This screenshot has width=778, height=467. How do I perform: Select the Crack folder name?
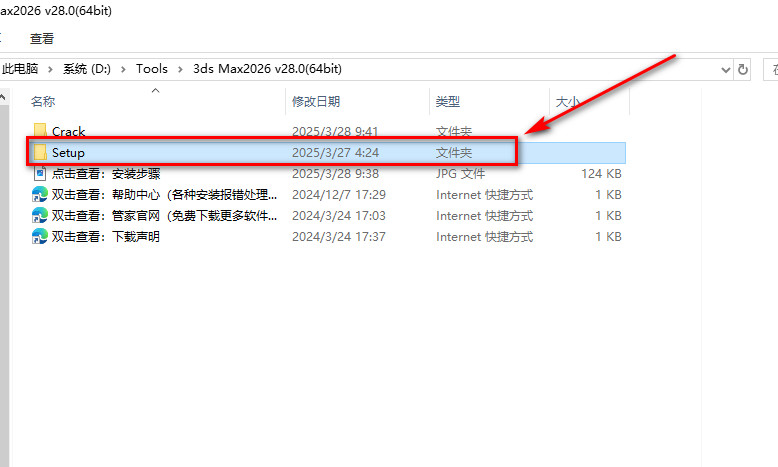coord(68,132)
